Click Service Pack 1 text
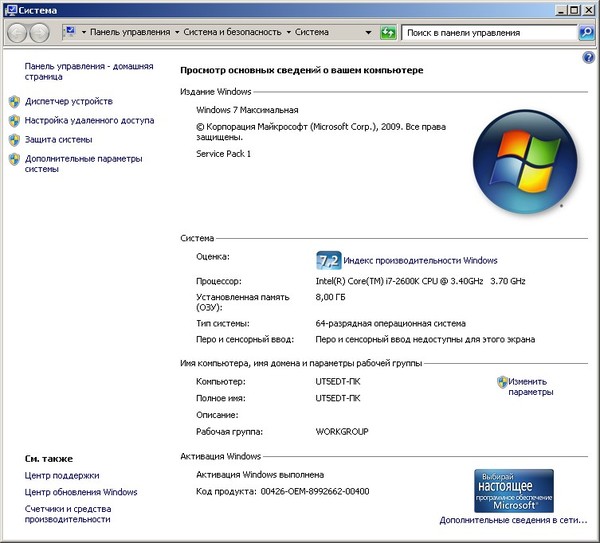The width and height of the screenshot is (600, 543). tap(223, 154)
